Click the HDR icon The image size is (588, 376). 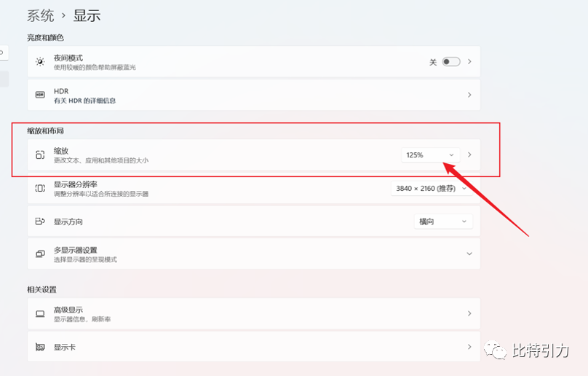click(x=40, y=95)
